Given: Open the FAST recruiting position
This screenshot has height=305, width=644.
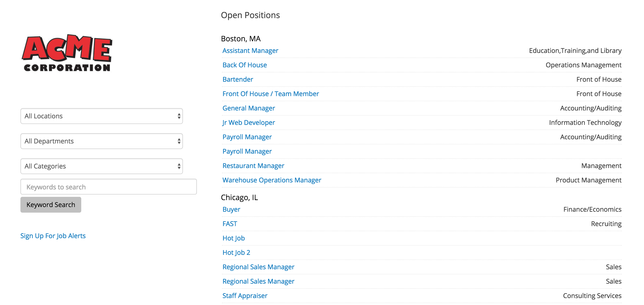Looking at the screenshot, I should 230,224.
